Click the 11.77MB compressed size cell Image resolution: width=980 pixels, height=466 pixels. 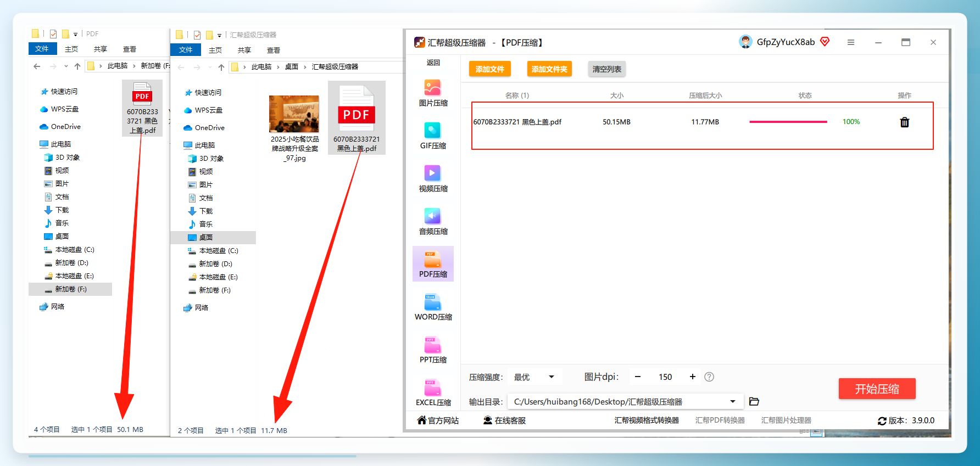(705, 122)
